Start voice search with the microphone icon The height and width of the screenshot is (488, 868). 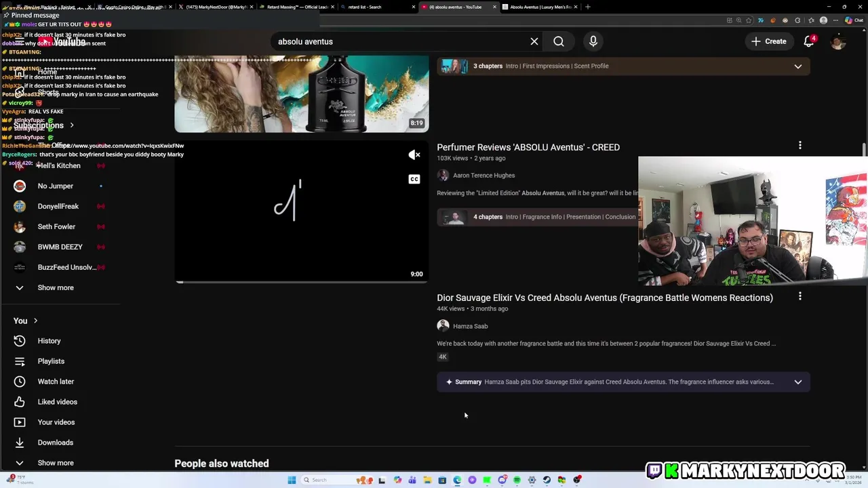pyautogui.click(x=593, y=41)
